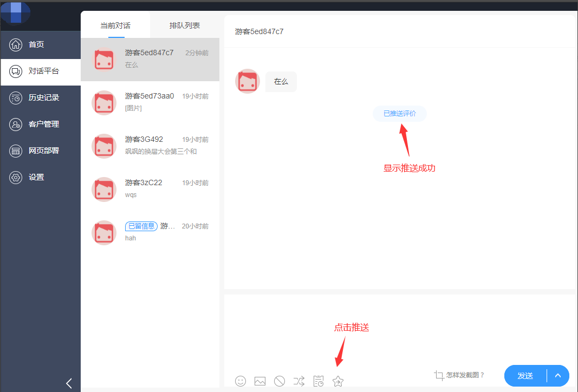This screenshot has width=578, height=392.
Task: Open the 历史记录 history icon
Action: pos(16,97)
